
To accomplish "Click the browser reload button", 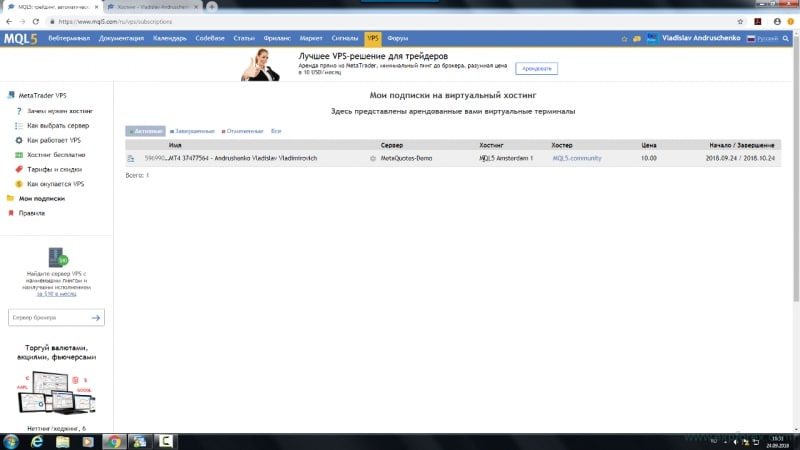I will click(36, 21).
